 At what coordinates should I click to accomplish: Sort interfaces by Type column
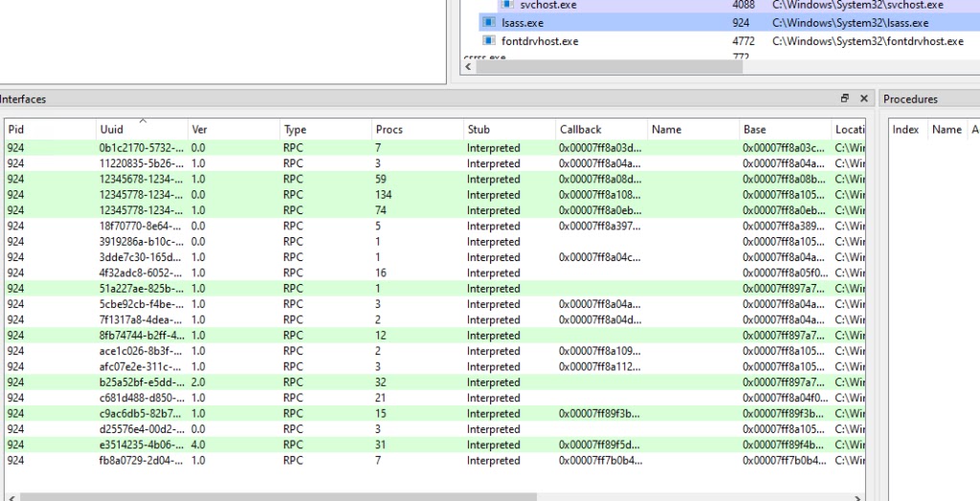[325, 129]
